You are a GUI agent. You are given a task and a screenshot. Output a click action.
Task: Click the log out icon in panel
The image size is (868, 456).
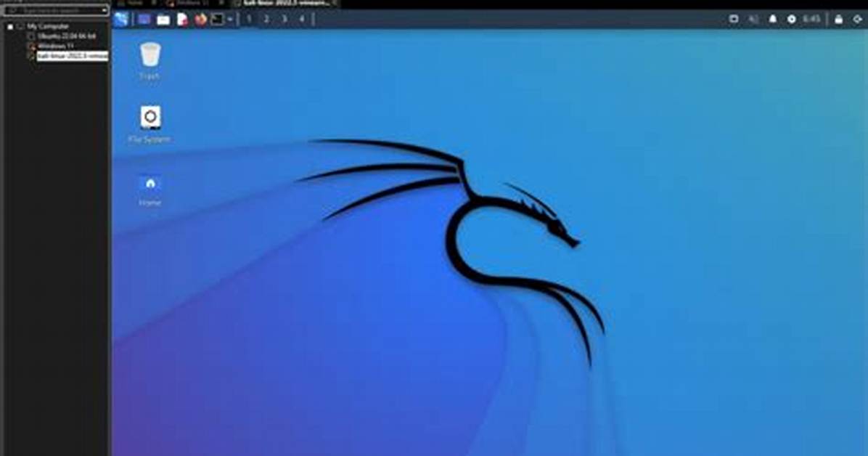858,19
